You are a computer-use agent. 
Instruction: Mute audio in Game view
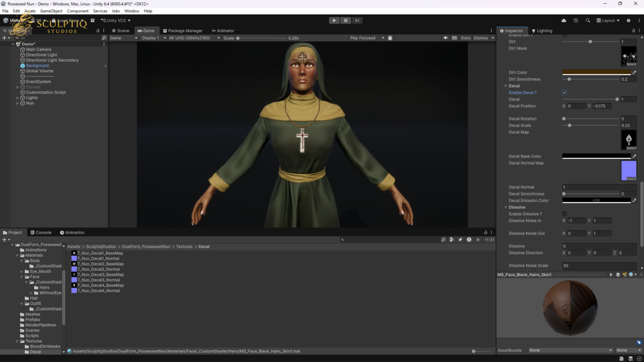(x=445, y=38)
